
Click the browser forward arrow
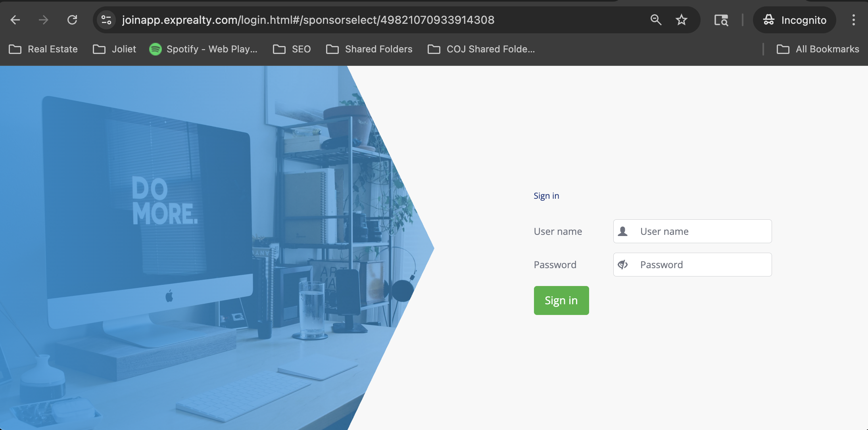coord(44,20)
